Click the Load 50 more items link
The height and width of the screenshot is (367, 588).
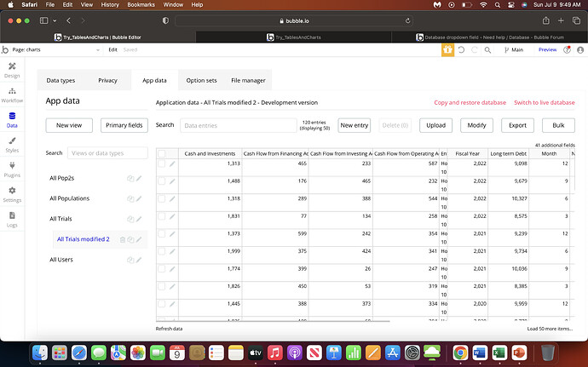click(550, 329)
